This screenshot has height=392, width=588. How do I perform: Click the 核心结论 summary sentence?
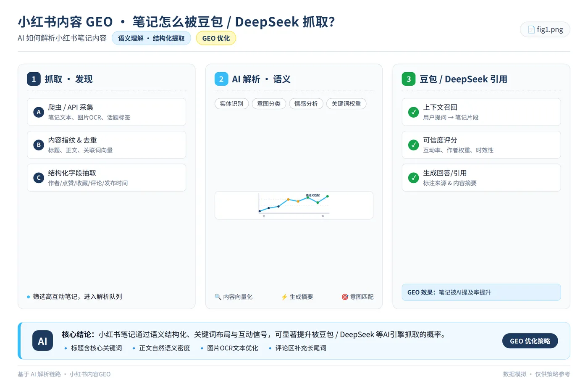coord(255,334)
